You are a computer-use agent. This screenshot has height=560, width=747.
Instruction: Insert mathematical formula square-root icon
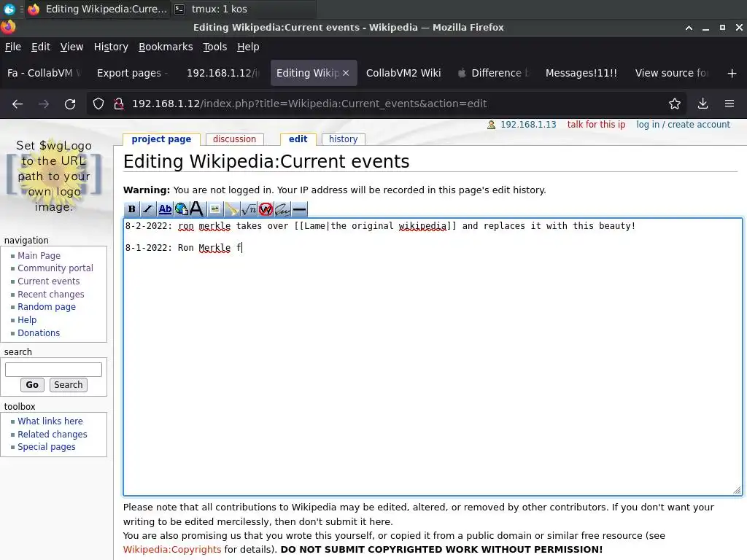[249, 209]
